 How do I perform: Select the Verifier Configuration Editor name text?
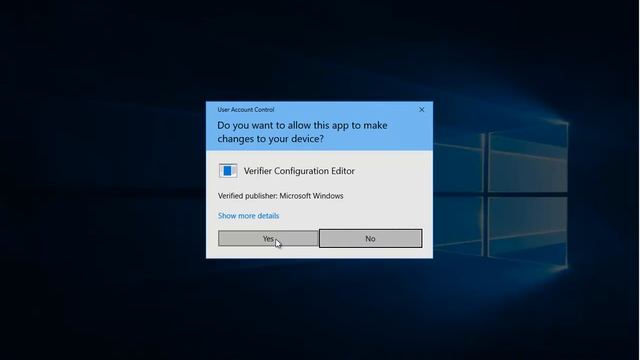(x=299, y=171)
